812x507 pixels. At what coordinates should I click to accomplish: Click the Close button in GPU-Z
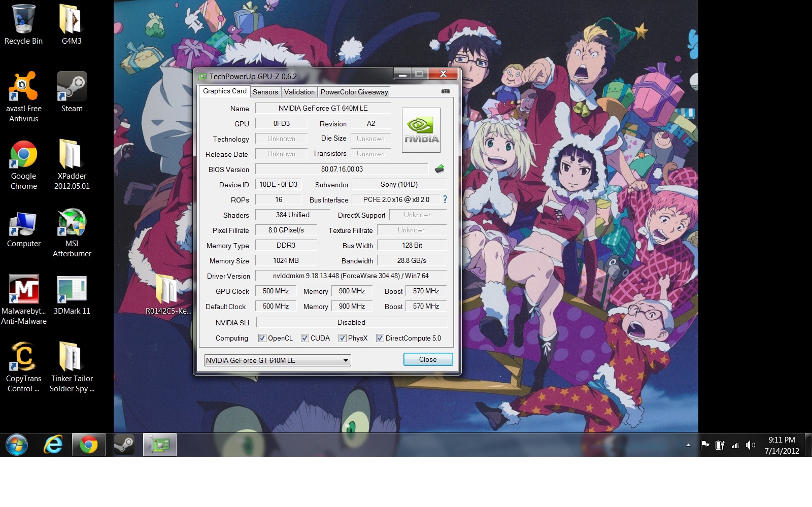[x=428, y=359]
